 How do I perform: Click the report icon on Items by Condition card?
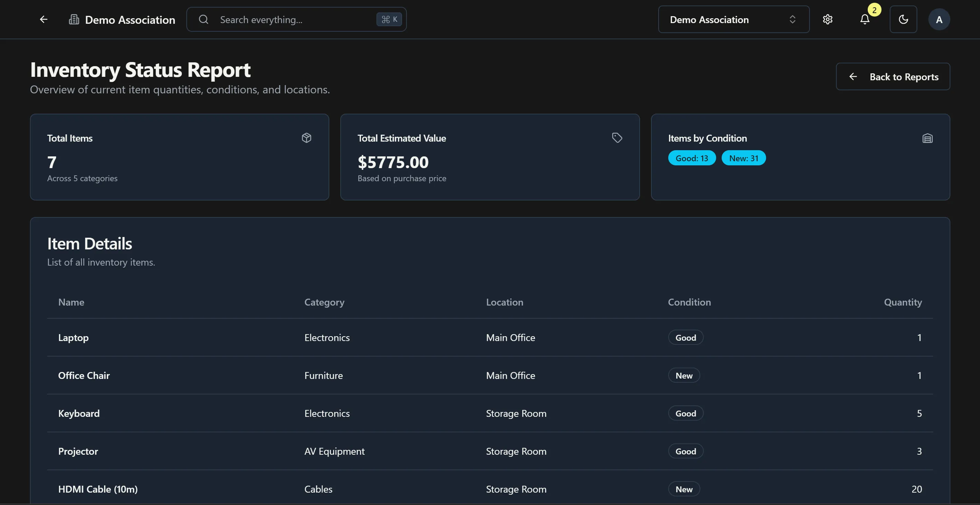click(x=928, y=138)
